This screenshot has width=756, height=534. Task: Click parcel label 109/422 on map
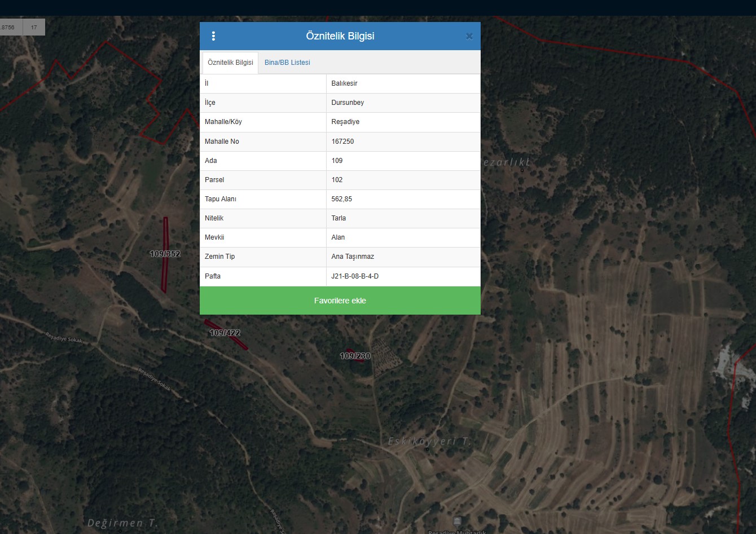click(225, 333)
